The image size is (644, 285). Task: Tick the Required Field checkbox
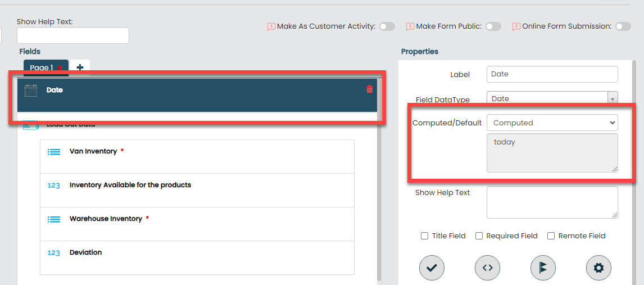point(479,236)
